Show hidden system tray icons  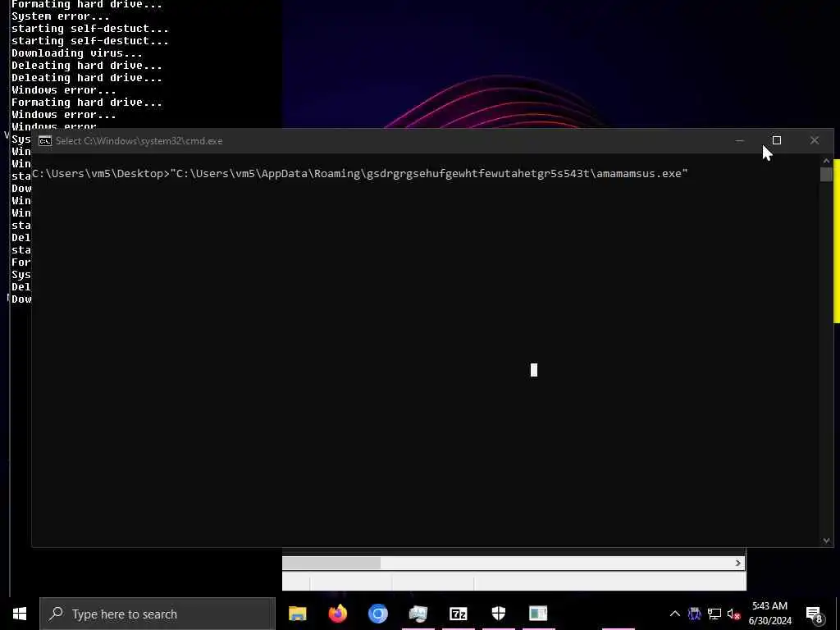tap(674, 614)
